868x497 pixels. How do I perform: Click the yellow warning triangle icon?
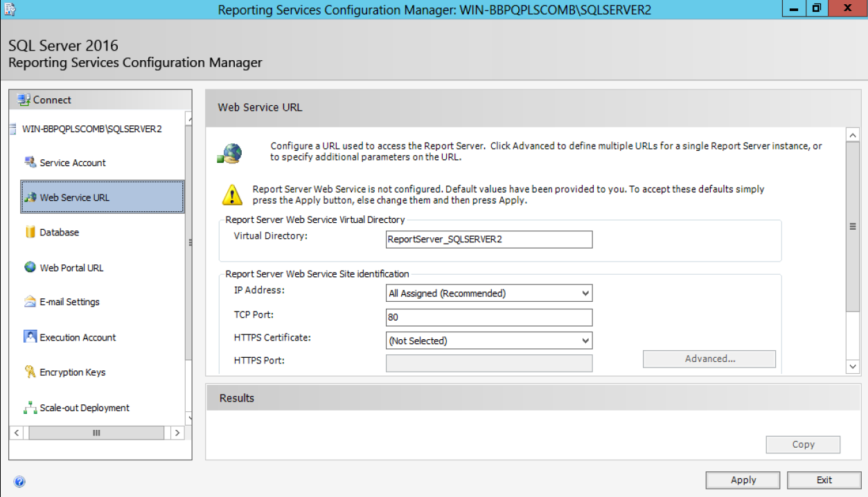coord(233,195)
